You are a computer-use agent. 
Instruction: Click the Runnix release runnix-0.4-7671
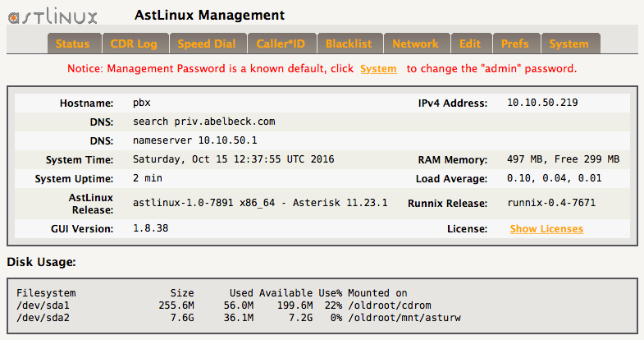551,203
